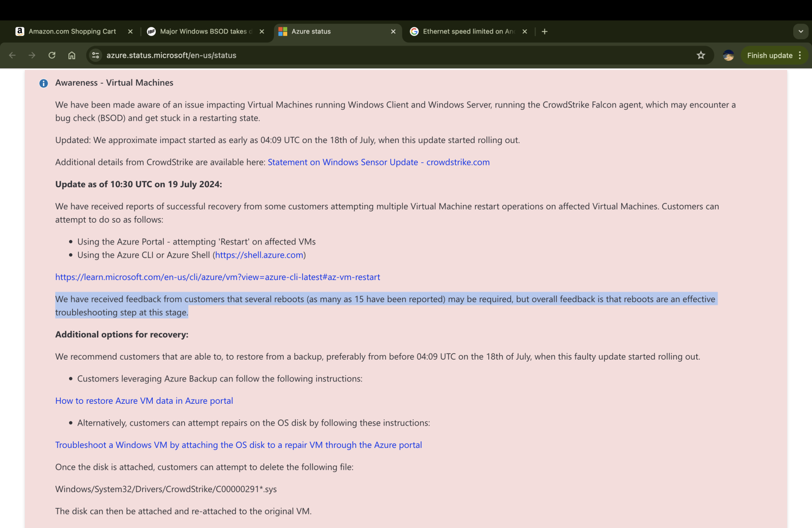Click the BSOD article tab favicon
Viewport: 812px width, 528px height.
point(151,31)
